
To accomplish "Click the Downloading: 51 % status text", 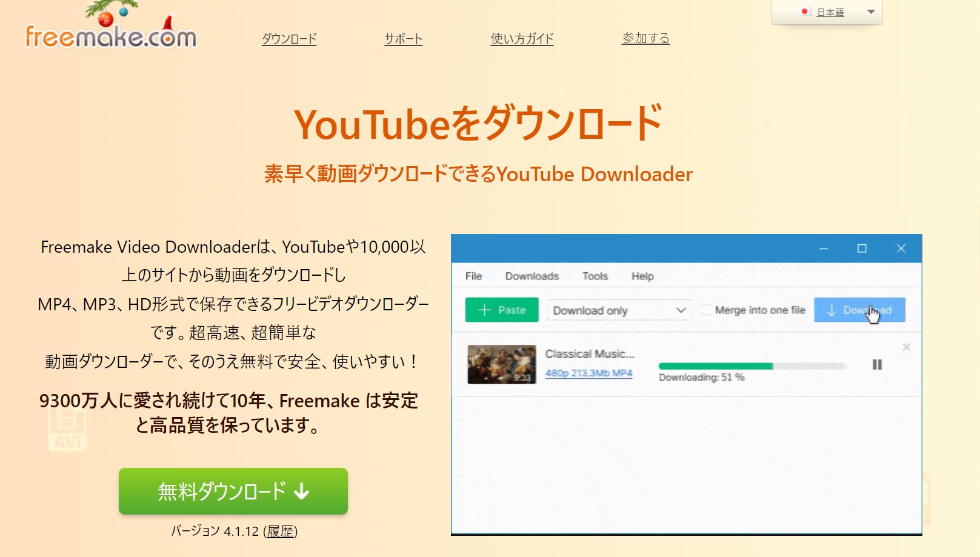I will tap(702, 377).
